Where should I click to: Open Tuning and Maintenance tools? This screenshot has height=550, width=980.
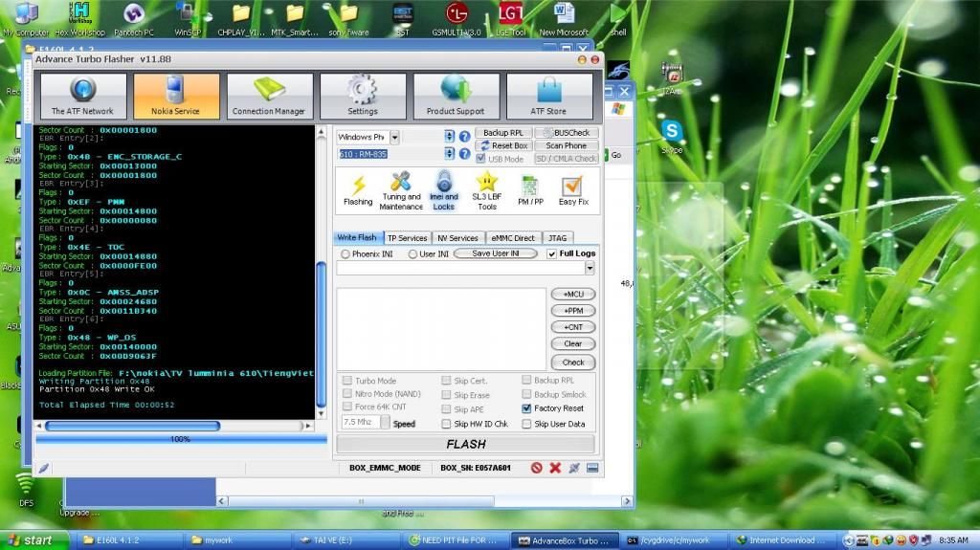pos(401,190)
